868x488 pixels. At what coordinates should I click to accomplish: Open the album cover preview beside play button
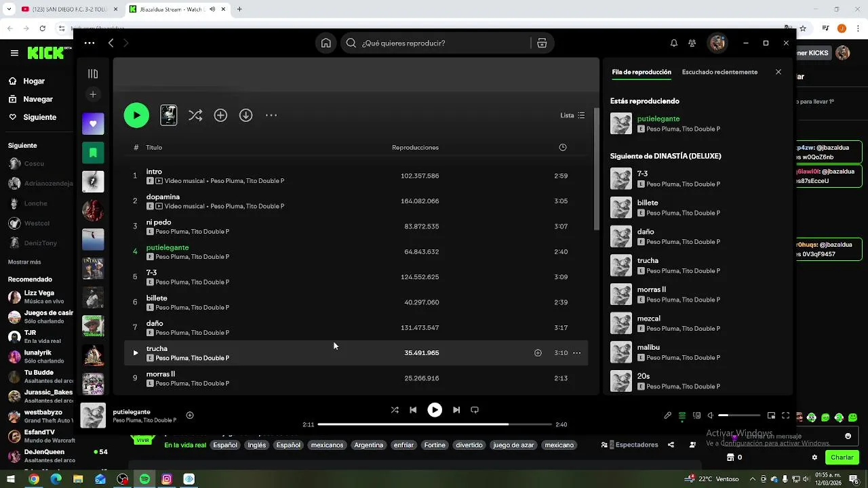[x=168, y=115]
